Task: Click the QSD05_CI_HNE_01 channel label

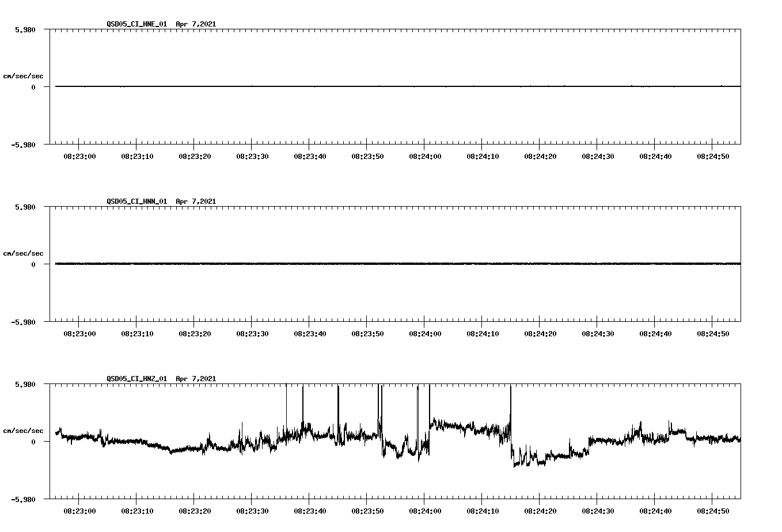Action: click(x=136, y=25)
